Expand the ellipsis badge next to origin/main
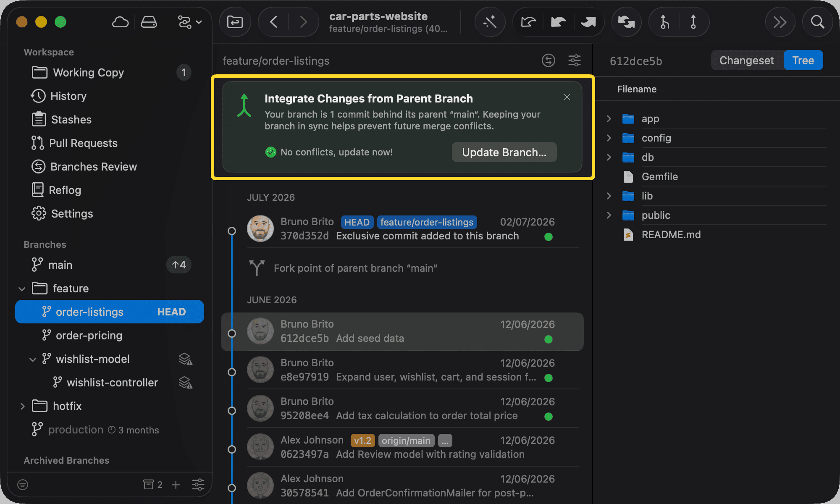 445,441
